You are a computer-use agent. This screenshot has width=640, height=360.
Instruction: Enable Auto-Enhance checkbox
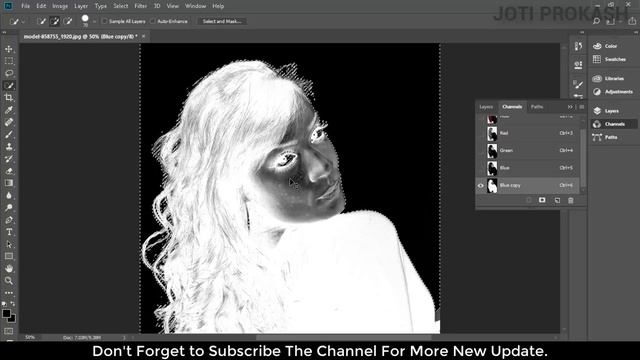[x=153, y=21]
